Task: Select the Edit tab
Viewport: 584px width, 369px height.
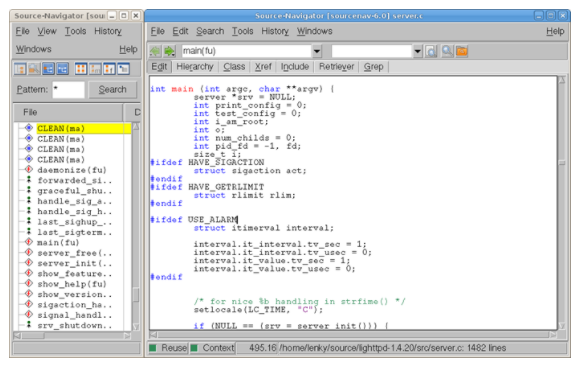Action: click(x=159, y=67)
